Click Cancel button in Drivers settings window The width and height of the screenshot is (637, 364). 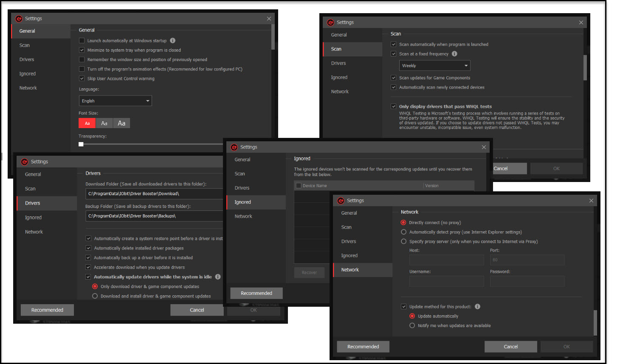[x=197, y=310]
